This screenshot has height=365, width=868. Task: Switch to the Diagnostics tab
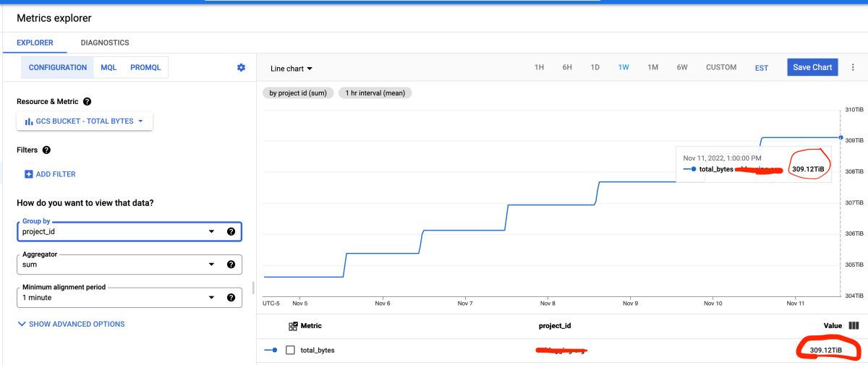pos(105,43)
